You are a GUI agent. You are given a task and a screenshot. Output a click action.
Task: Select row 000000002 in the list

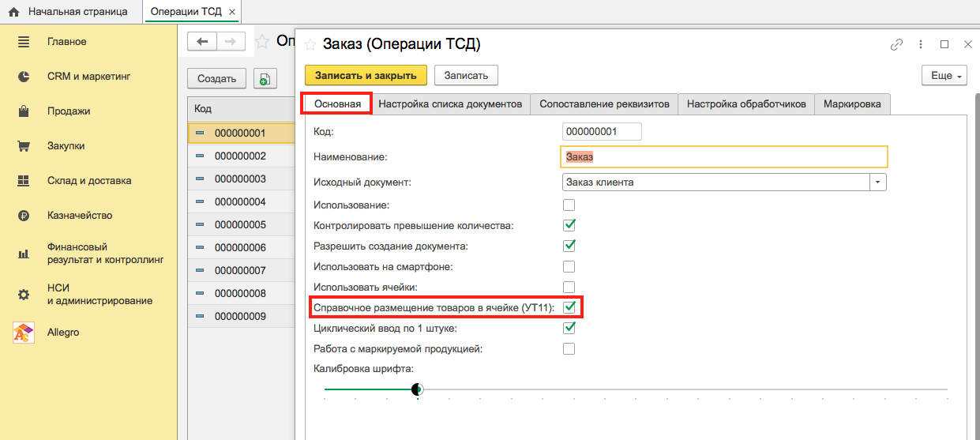(241, 156)
